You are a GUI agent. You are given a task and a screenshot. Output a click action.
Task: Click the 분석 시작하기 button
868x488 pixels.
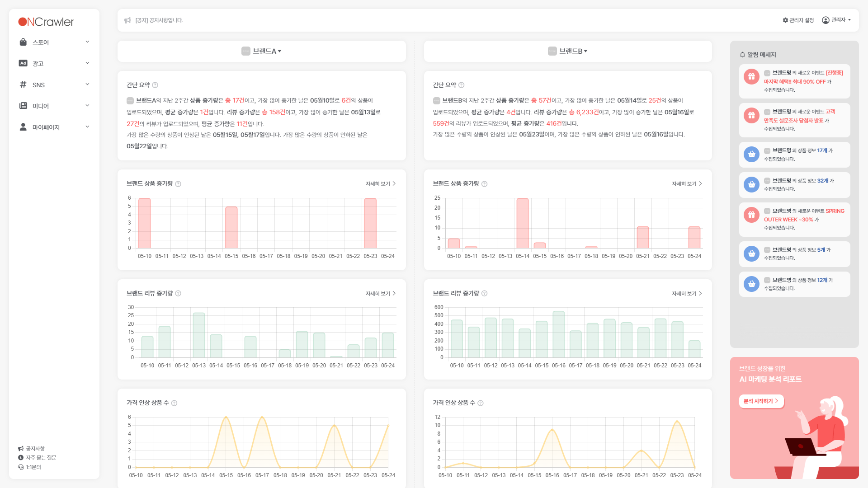pos(761,401)
